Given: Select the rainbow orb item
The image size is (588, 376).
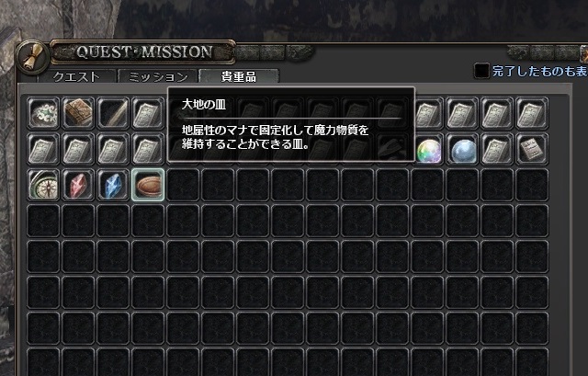Looking at the screenshot, I should coord(429,149).
